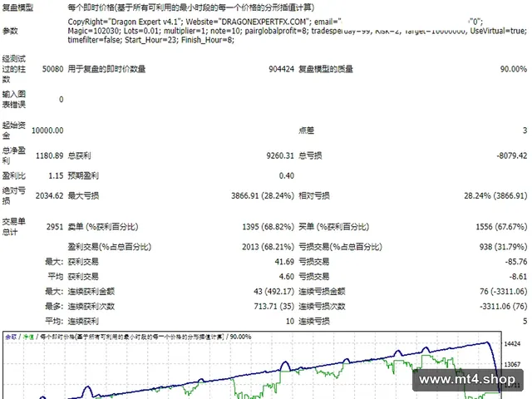The width and height of the screenshot is (532, 399).
Task: Click the absolute drawdown value 2034.62
Action: click(x=50, y=196)
